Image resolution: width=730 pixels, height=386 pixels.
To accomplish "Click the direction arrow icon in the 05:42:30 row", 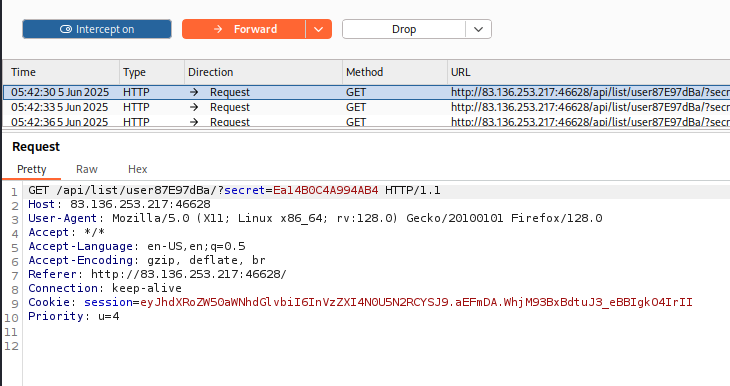I will pyautogui.click(x=194, y=92).
